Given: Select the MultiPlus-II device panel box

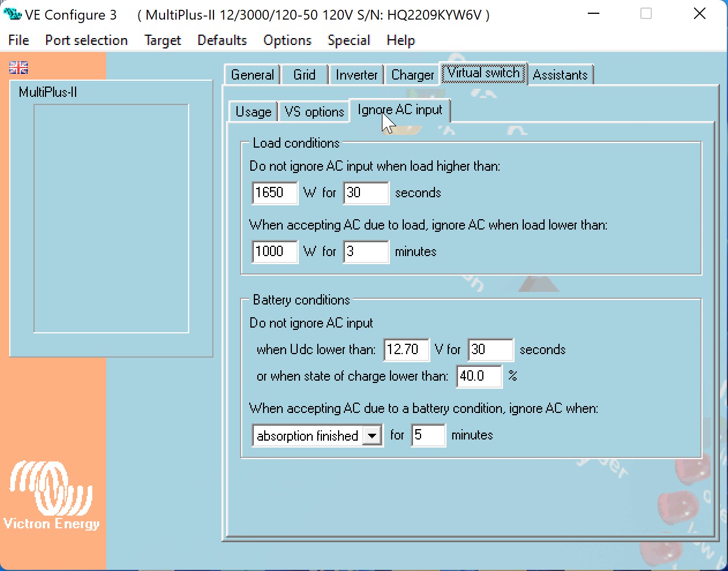Looking at the screenshot, I should point(111,219).
